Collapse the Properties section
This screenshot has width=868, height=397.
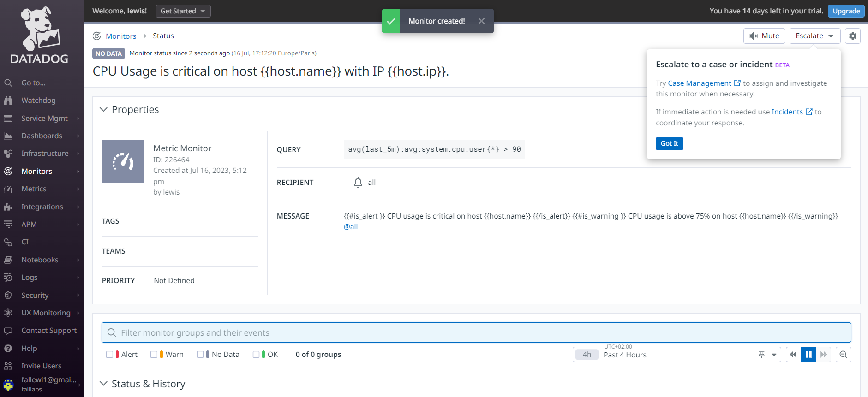click(104, 110)
